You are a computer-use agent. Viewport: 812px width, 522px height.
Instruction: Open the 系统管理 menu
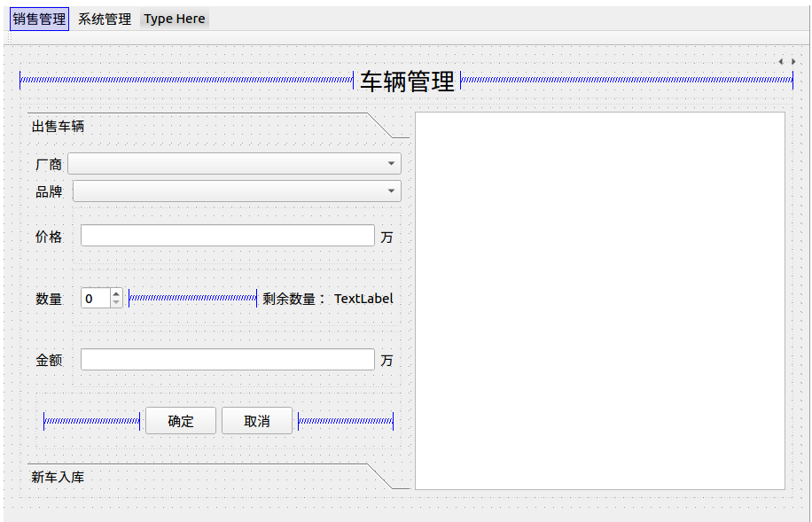pos(105,19)
